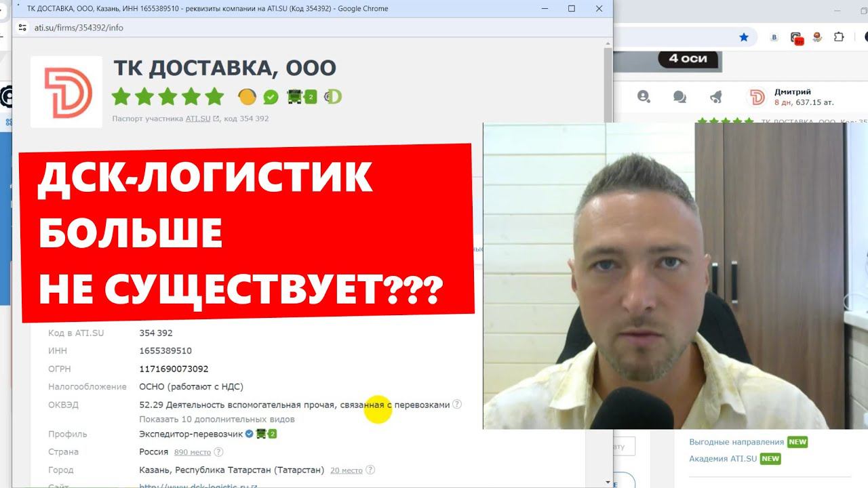Click the ТК ДОСТАВКА company logo
868x488 pixels.
(66, 92)
